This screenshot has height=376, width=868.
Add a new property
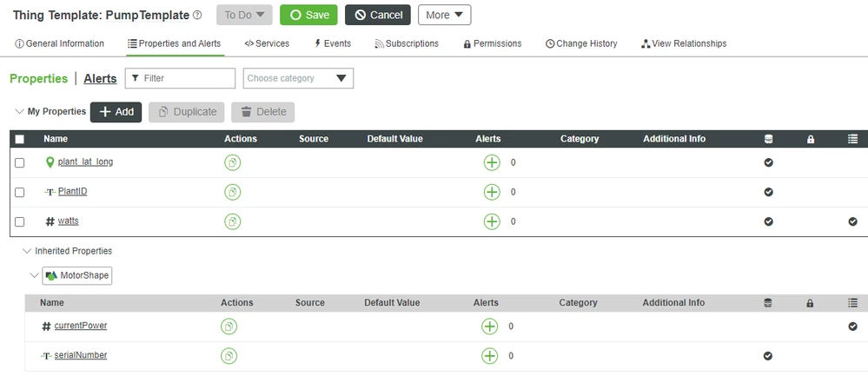point(116,112)
